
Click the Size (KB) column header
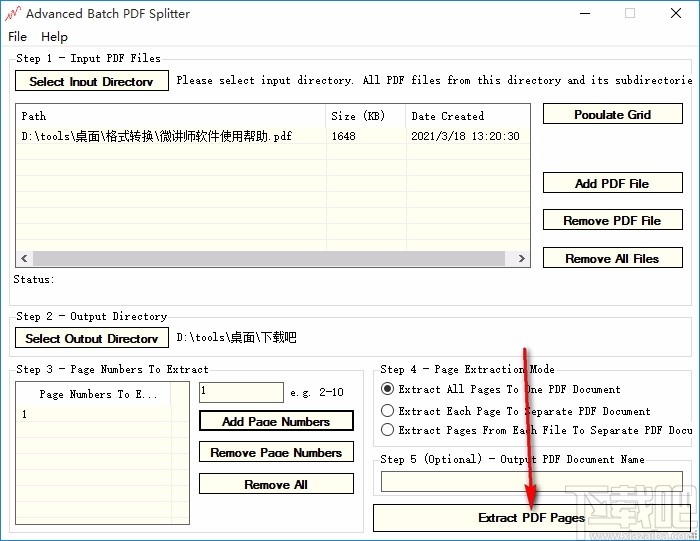[x=366, y=116]
